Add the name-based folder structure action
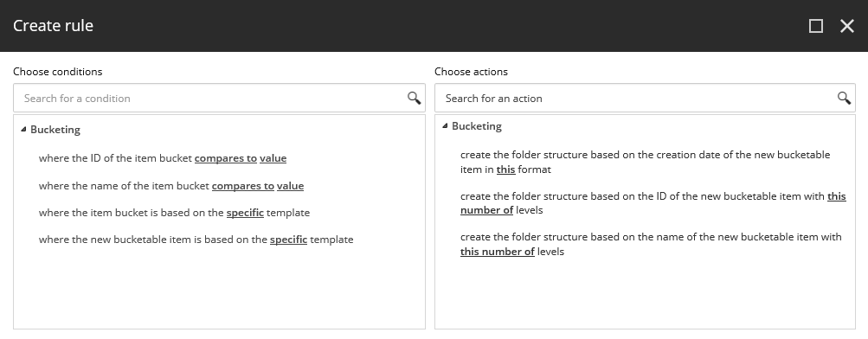Viewport: 868px width, 339px height. coord(651,244)
